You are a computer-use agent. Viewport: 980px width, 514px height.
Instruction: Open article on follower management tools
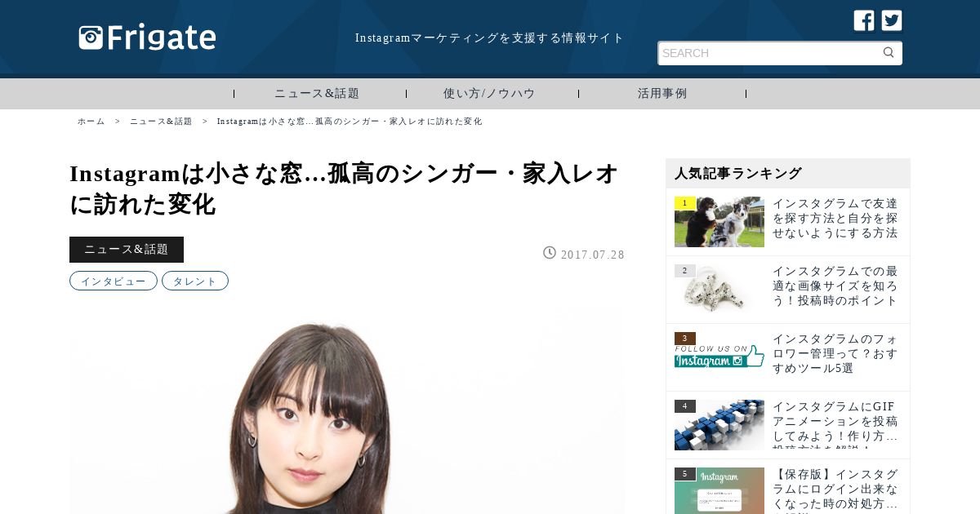[x=835, y=354]
